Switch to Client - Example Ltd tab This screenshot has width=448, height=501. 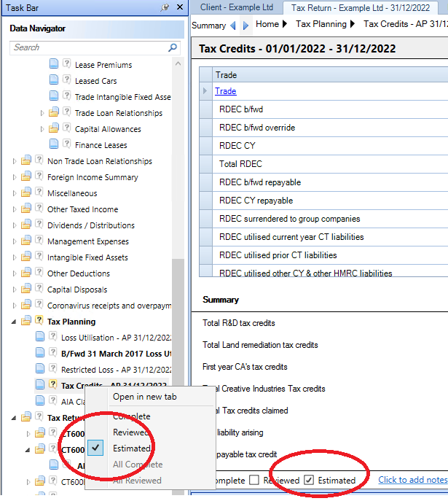coord(237,7)
